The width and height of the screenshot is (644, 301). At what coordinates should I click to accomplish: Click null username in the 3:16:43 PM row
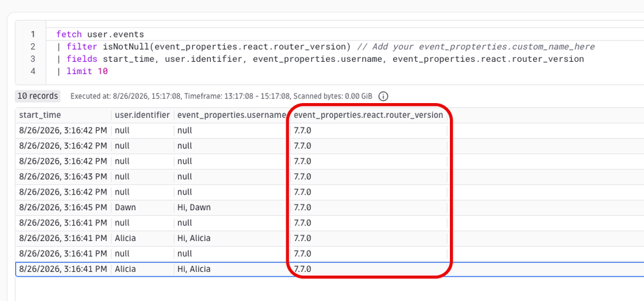tap(184, 177)
